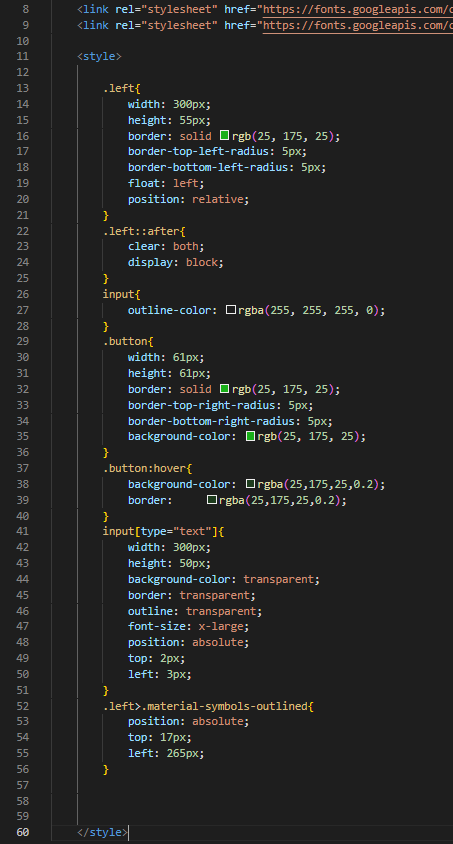Select line number 36 in the gutter

click(x=23, y=452)
